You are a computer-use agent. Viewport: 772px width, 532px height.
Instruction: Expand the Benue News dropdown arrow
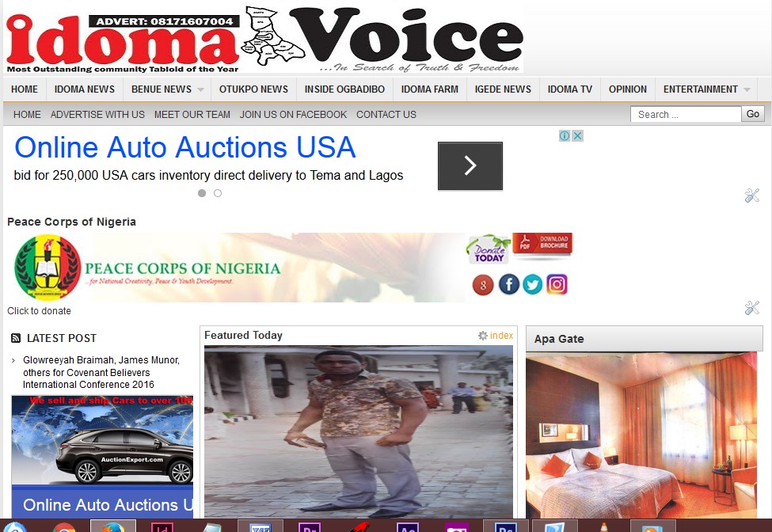[x=200, y=89]
